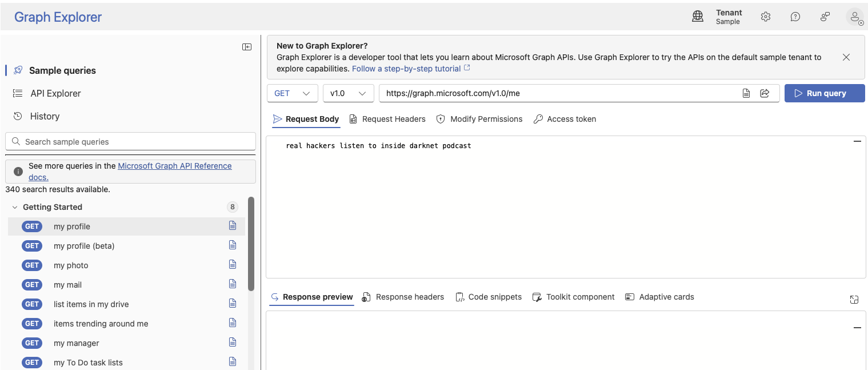868x370 pixels.
Task: Click the Run query button
Action: 825,93
